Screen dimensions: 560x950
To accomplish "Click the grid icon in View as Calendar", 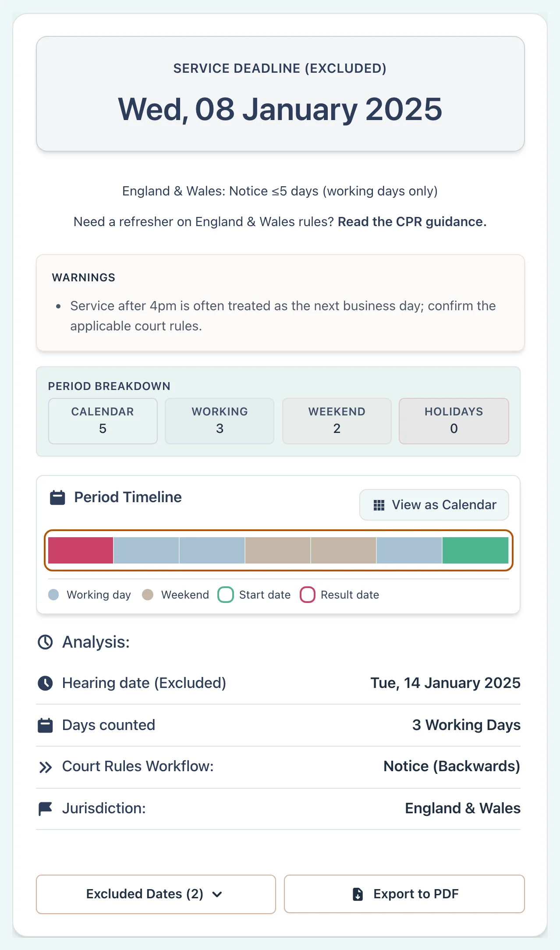I will coord(379,505).
